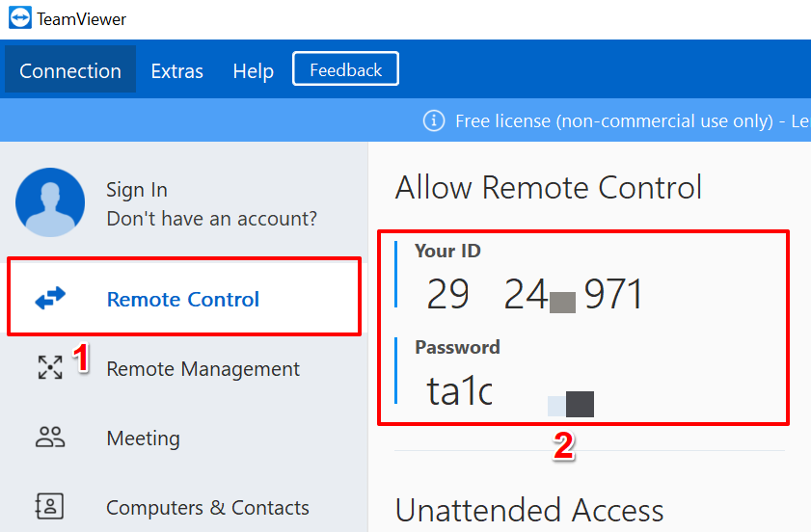Click the TeamViewer title text
The width and height of the screenshot is (811, 532).
81,19
